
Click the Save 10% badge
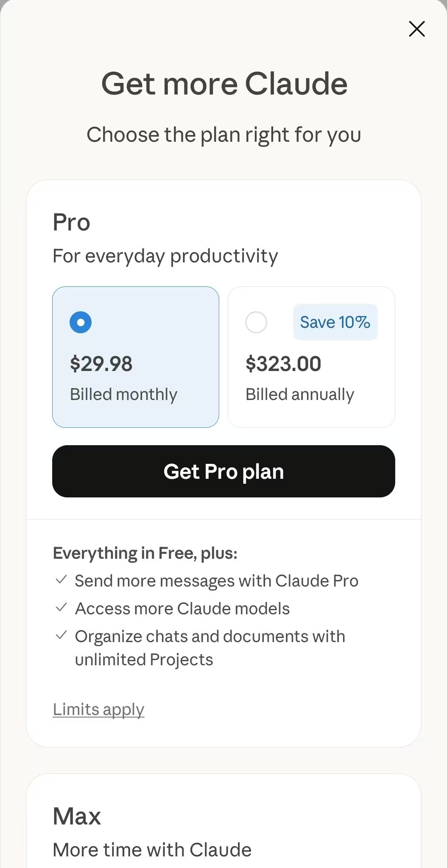pos(335,322)
